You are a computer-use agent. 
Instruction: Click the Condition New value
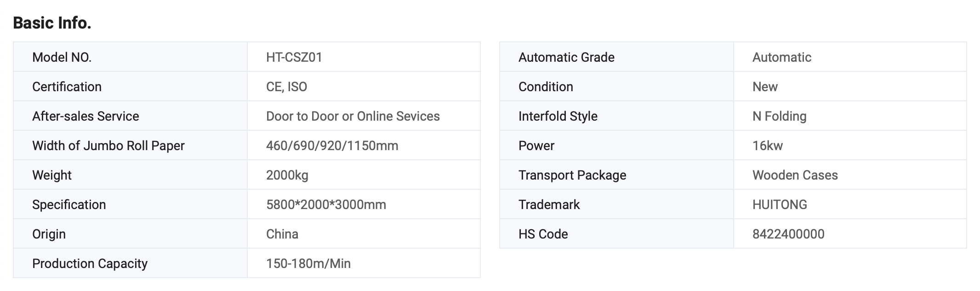point(765,87)
